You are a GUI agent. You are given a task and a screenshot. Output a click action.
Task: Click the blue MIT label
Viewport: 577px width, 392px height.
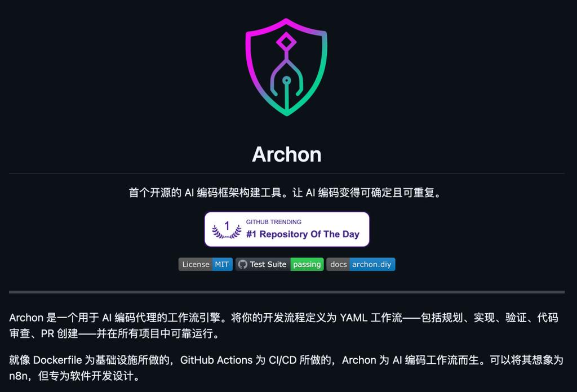click(222, 264)
